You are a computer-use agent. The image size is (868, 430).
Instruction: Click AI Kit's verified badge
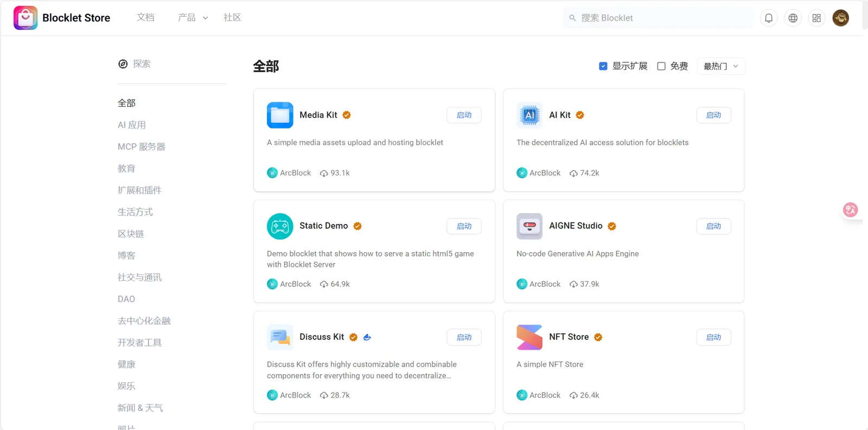coord(580,115)
